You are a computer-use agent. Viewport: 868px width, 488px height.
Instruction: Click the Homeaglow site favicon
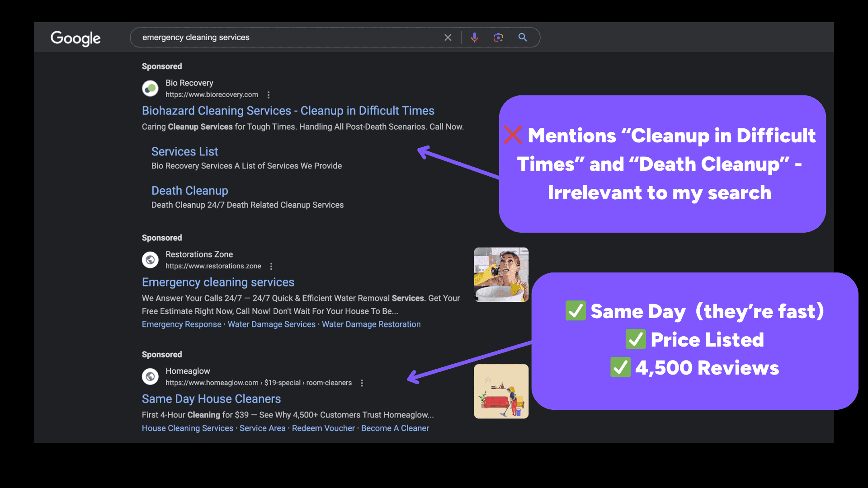(x=150, y=376)
